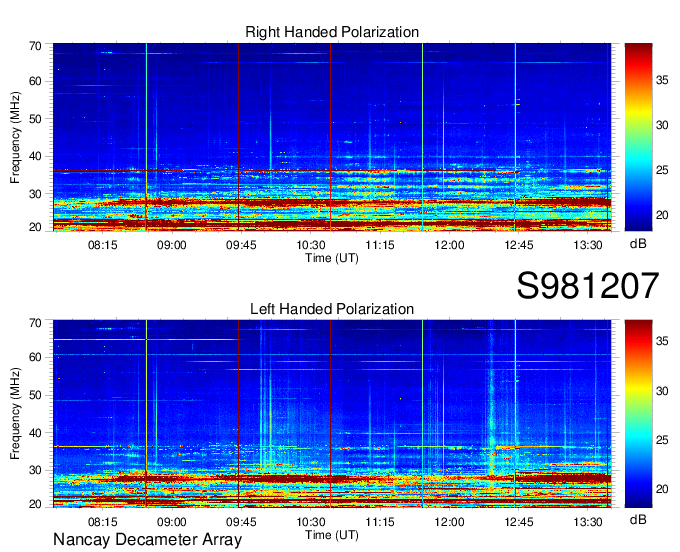Click inside the Left Handed Polarization spectrogram
Screen dimensions: 680x552
[x=332, y=414]
